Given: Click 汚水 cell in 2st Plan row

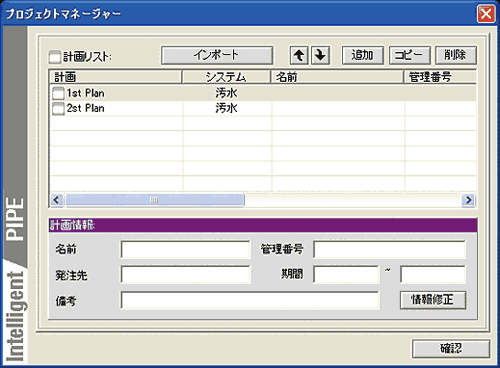Looking at the screenshot, I should [226, 108].
